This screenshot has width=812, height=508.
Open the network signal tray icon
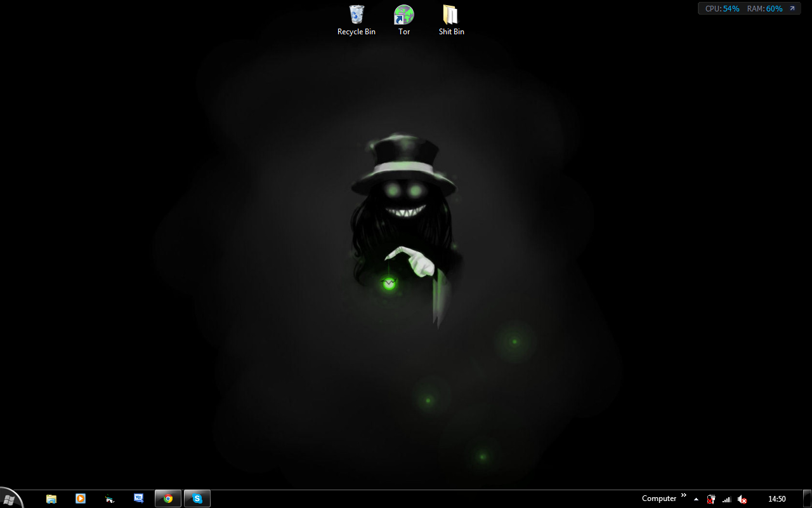727,499
